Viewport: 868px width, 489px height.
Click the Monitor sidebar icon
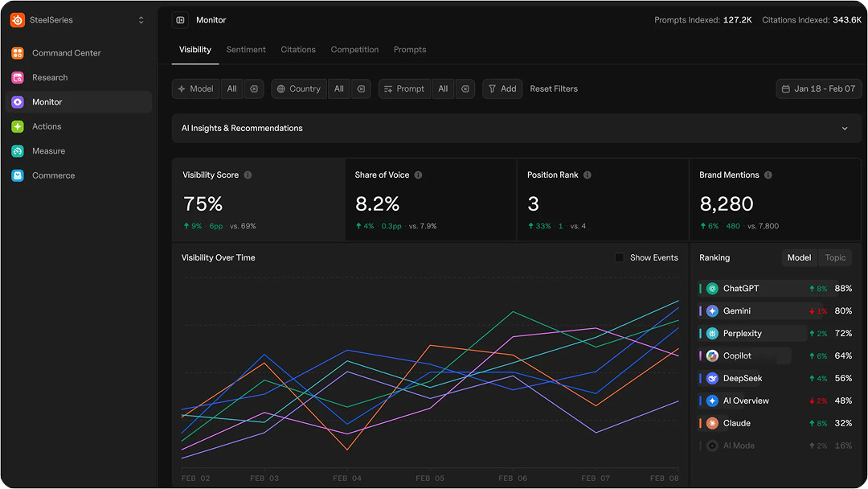[x=18, y=102]
